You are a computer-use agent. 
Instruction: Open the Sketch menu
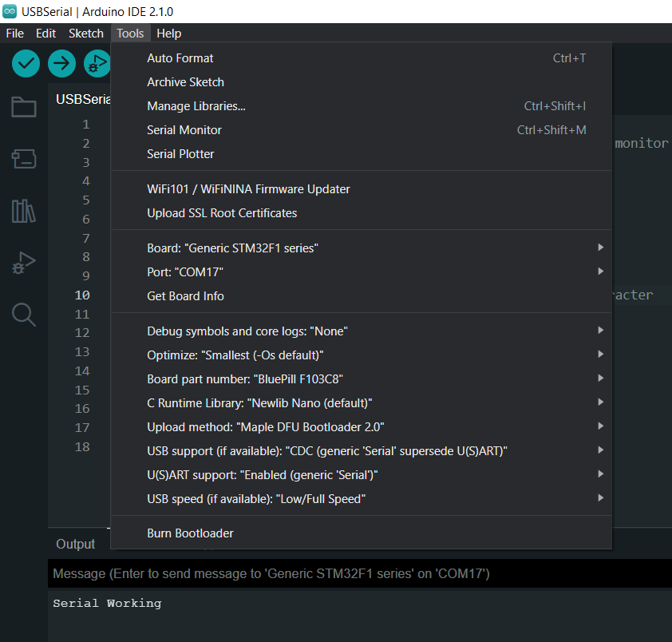click(x=86, y=34)
